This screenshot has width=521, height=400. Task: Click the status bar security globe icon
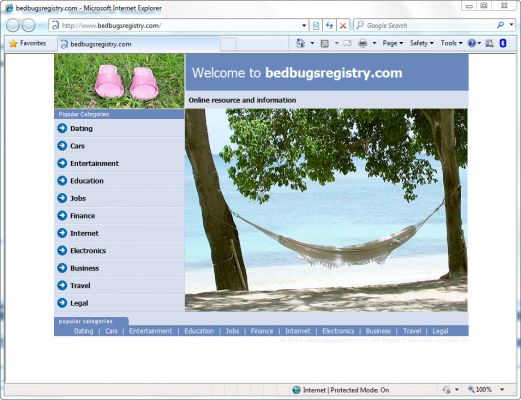click(x=296, y=390)
